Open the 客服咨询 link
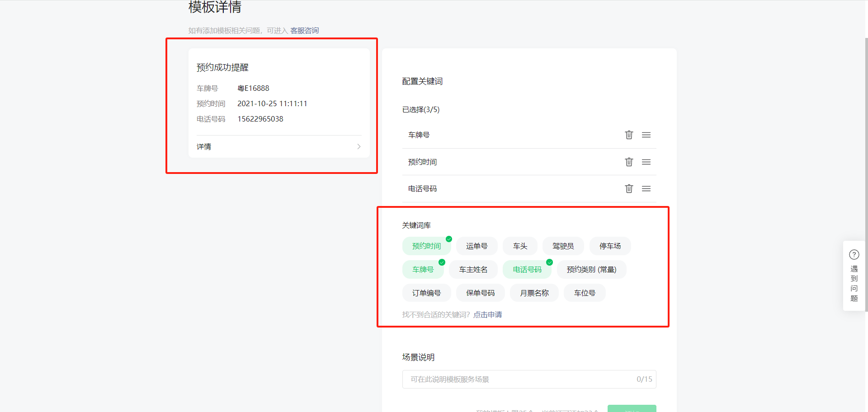 [305, 30]
